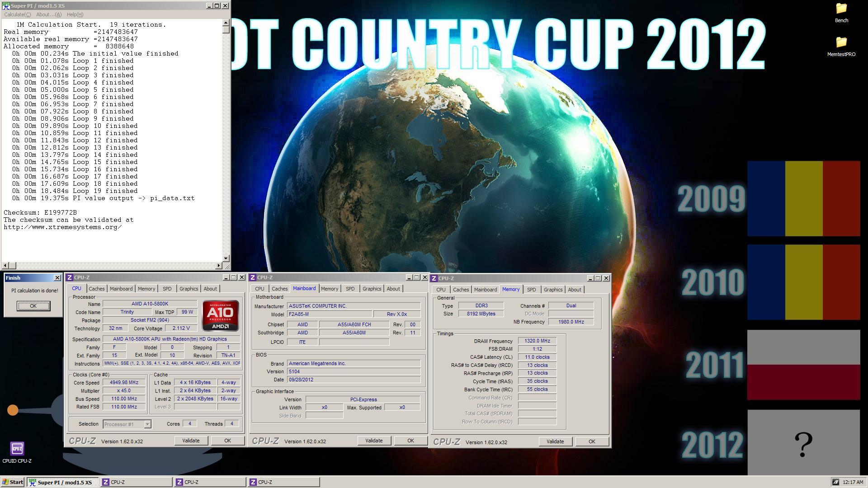Open the MemtestPRO folder icon
868x488 pixels.
pyautogui.click(x=841, y=47)
